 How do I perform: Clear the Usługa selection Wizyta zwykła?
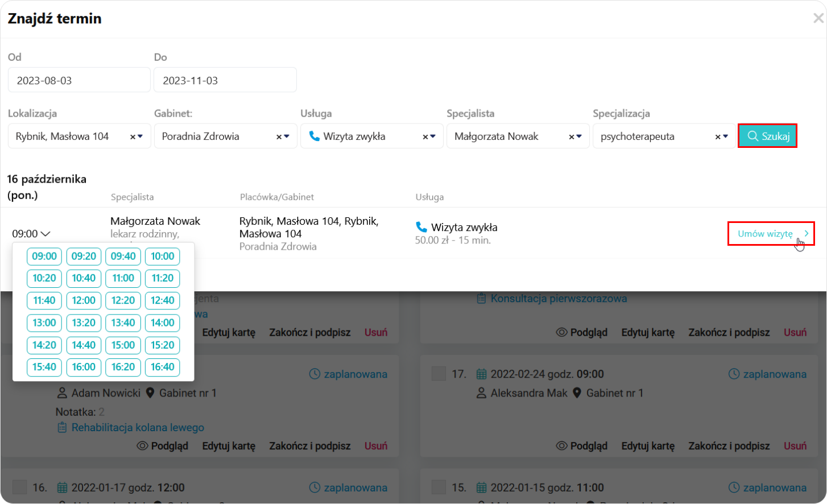point(425,137)
